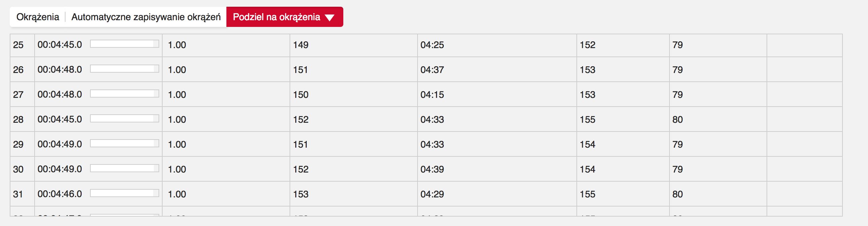Viewport: 868px width, 226px height.
Task: Click the lap 25 progress bar
Action: point(124,44)
